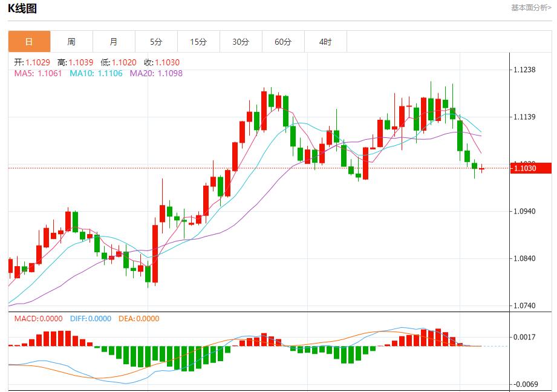Select the 日 daily chart tab
The width and height of the screenshot is (557, 392).
[29, 42]
